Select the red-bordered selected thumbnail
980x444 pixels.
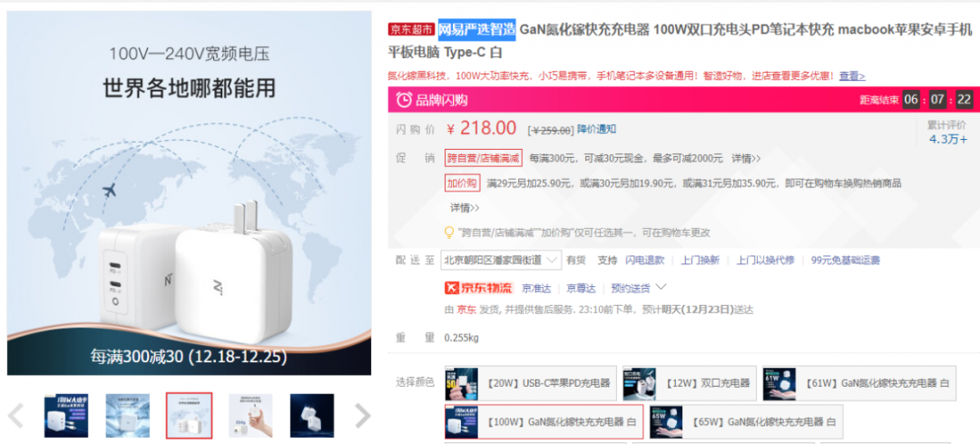pyautogui.click(x=189, y=416)
